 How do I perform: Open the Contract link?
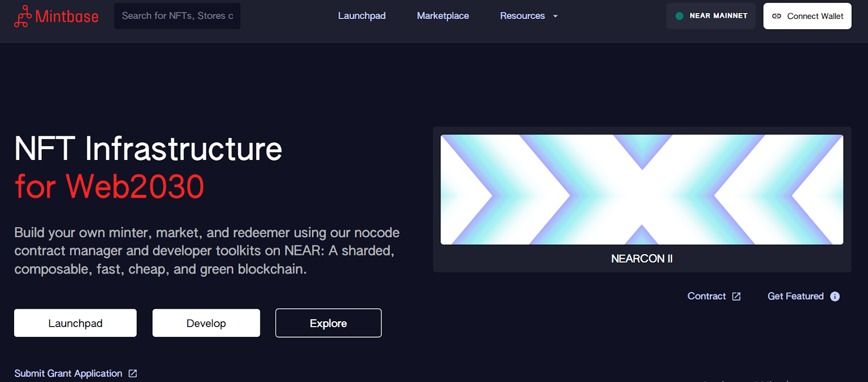click(x=706, y=296)
